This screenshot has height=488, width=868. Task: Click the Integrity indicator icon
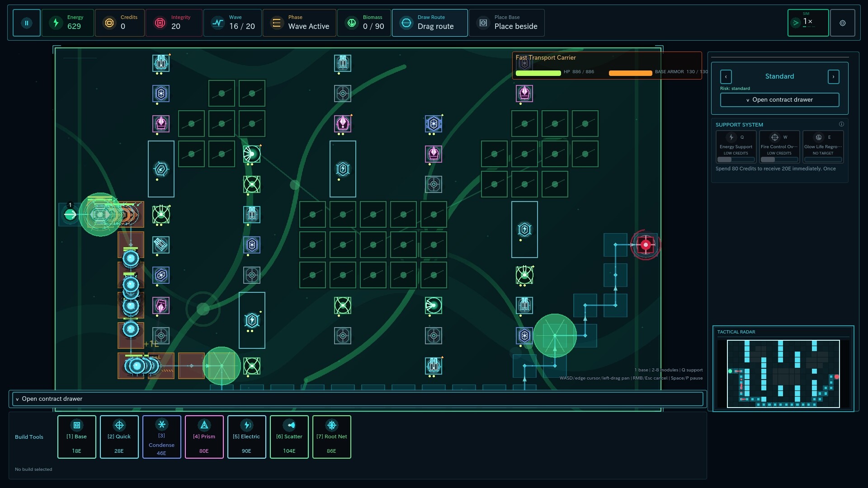pyautogui.click(x=160, y=23)
